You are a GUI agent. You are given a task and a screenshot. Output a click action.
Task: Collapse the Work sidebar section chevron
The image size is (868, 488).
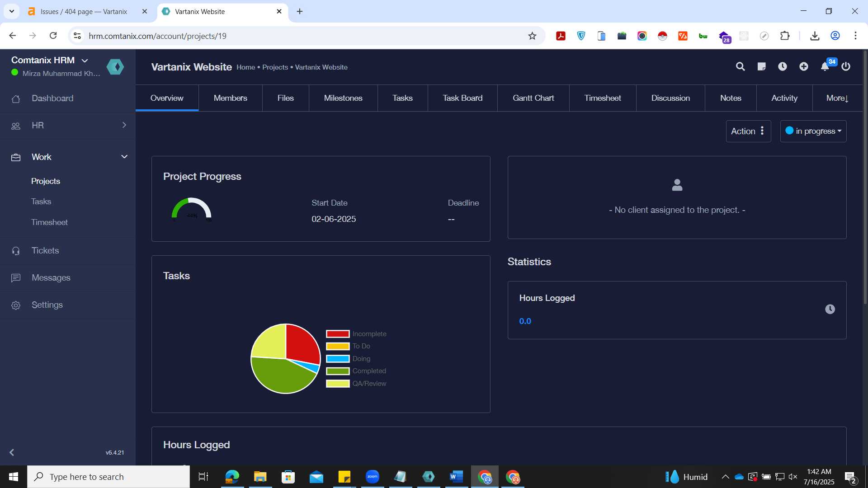point(124,157)
